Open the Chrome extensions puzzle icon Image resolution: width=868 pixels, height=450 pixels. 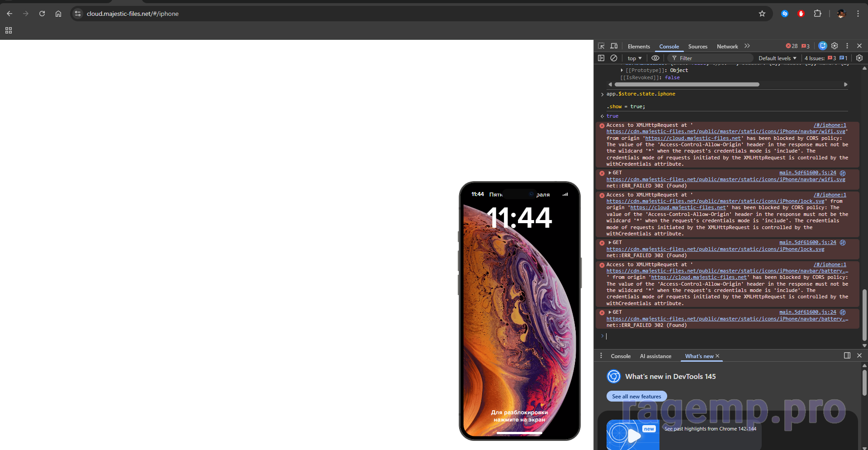click(x=817, y=14)
